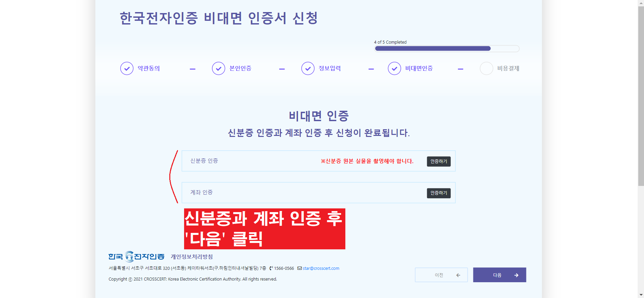644x298 pixels.
Task: Click the red 신분증 원본 실물 notice text
Action: 367,161
